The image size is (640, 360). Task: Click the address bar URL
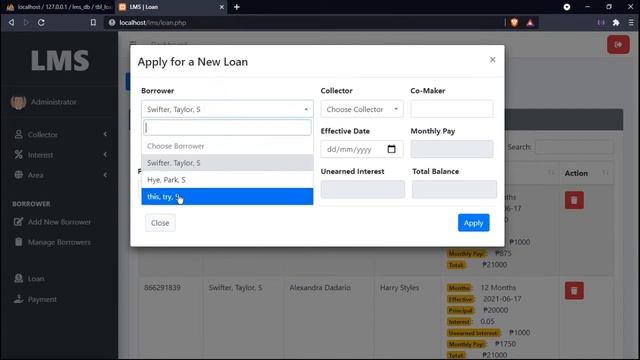153,22
